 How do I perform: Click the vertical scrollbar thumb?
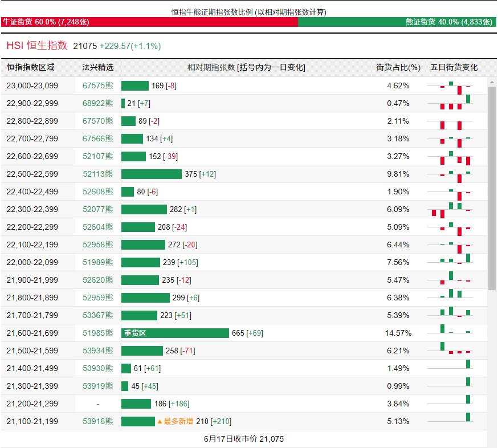492,188
